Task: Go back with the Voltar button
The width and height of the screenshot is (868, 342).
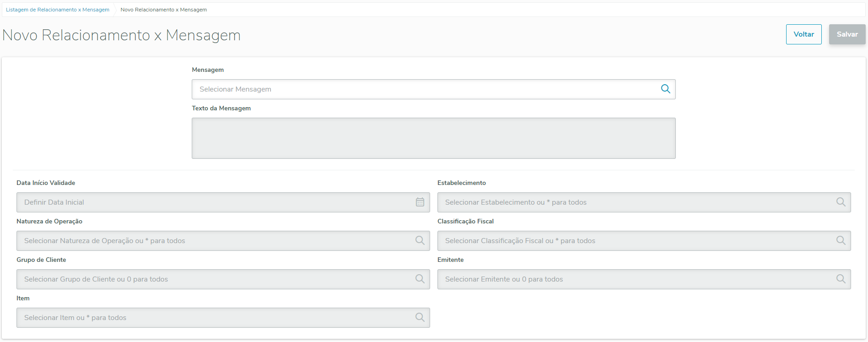Action: pyautogui.click(x=803, y=34)
